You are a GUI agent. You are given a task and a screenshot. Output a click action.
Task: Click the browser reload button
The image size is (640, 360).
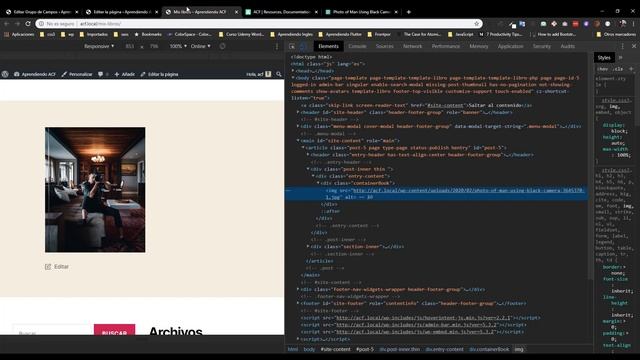(28, 24)
